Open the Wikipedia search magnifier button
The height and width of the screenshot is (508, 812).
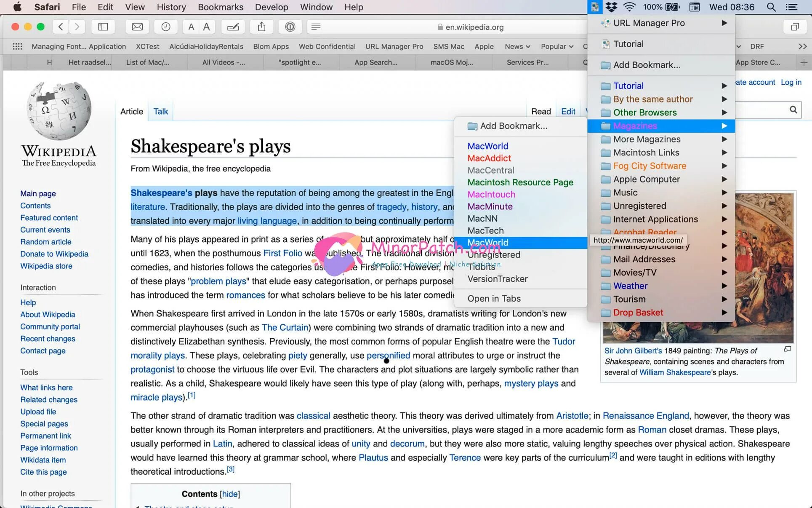(x=793, y=110)
